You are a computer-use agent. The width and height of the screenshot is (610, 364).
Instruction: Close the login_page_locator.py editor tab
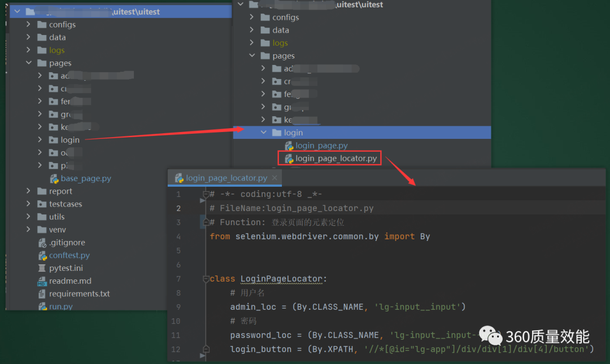coord(274,178)
